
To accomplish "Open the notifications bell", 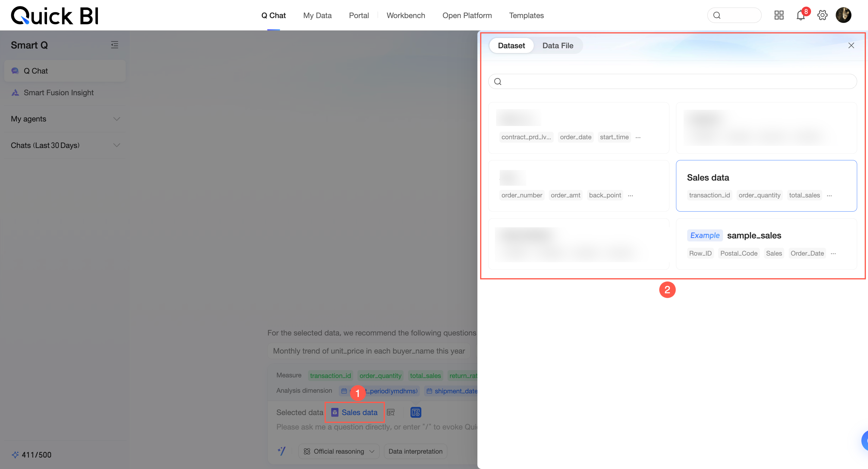I will [800, 15].
